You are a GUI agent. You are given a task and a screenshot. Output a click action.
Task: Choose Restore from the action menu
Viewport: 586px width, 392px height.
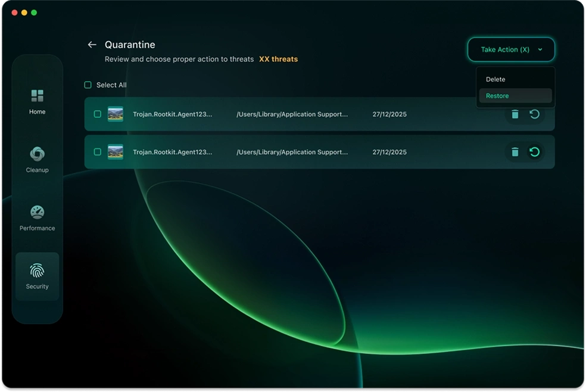pos(515,96)
